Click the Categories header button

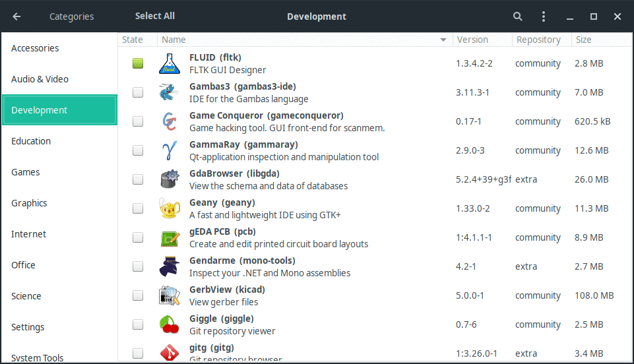(x=71, y=16)
